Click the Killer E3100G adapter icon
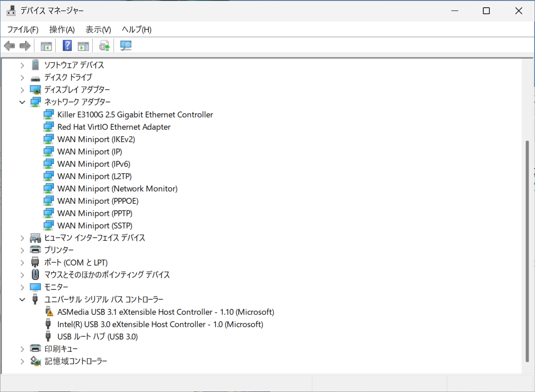Screen dimensions: 535x392 click(x=48, y=114)
